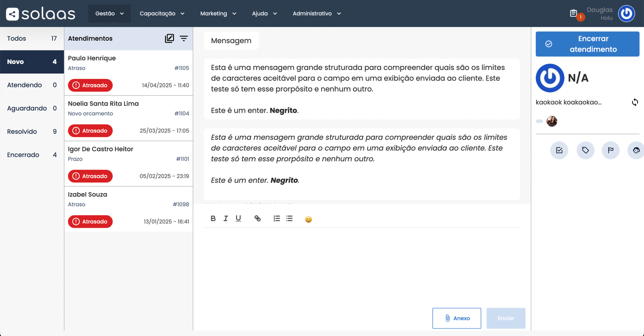Click the Encerrar atendimento button
Image resolution: width=644 pixels, height=336 pixels.
587,44
